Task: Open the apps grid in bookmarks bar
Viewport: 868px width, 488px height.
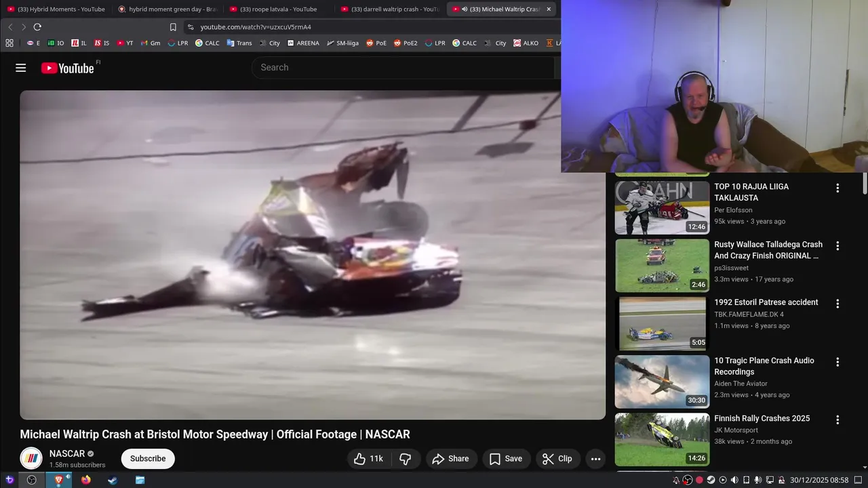Action: point(9,43)
